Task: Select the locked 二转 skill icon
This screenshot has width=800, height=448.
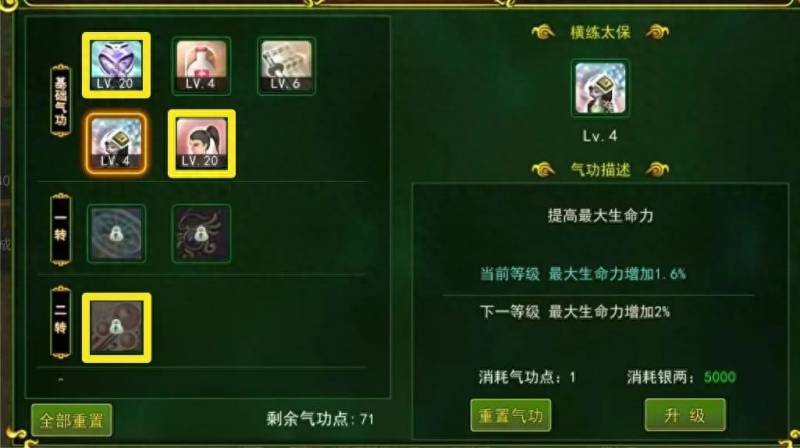Action: 116,328
